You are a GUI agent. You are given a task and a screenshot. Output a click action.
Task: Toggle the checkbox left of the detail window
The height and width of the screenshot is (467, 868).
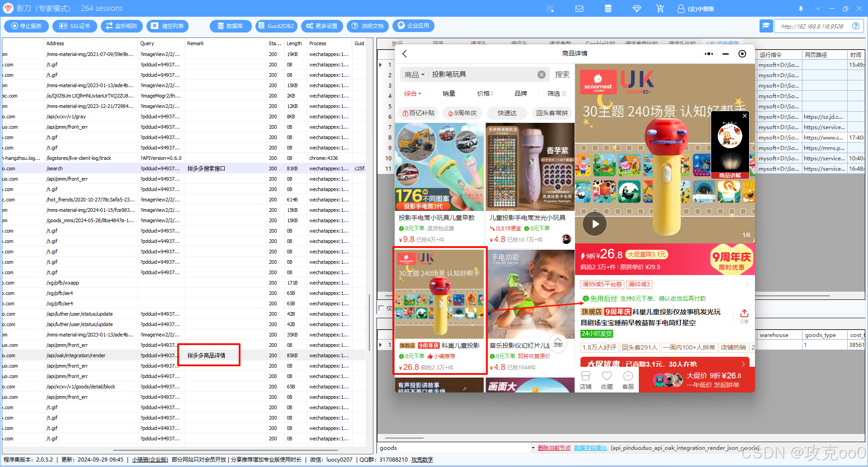tap(381, 308)
